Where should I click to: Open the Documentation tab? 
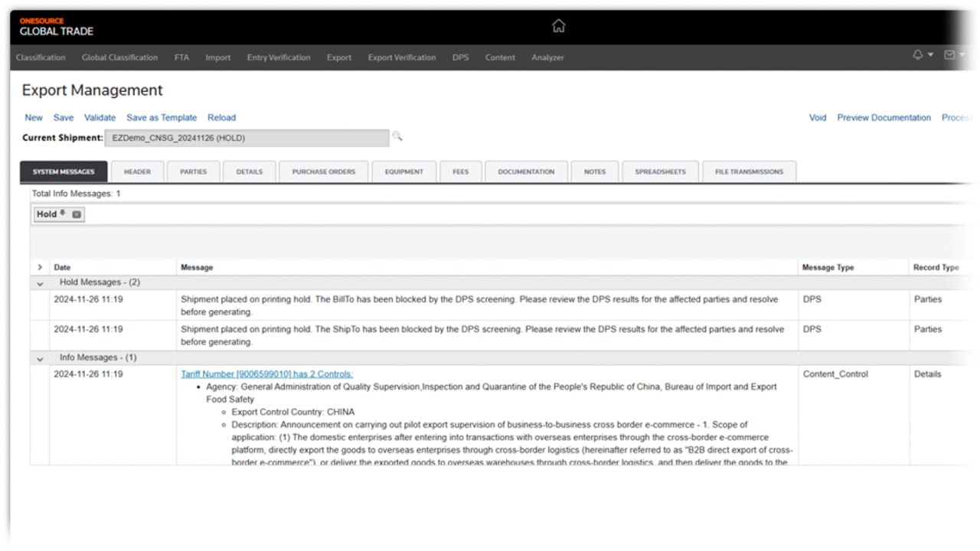coord(526,172)
